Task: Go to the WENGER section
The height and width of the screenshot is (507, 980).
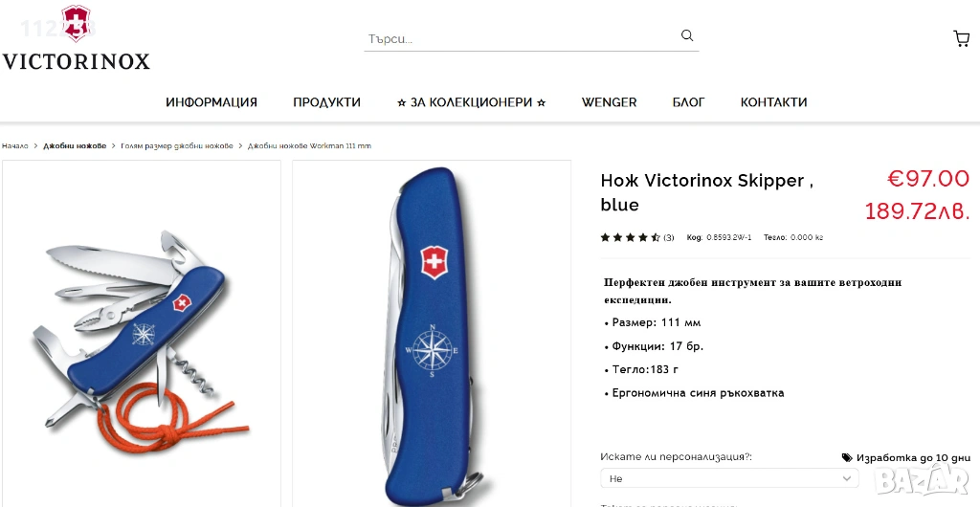Action: tap(609, 101)
